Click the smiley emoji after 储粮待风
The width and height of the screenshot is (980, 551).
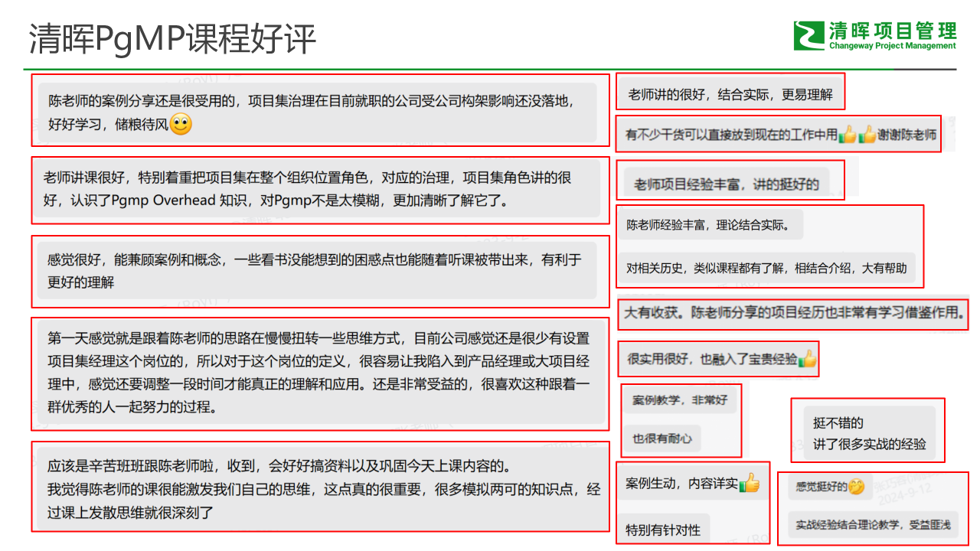coord(181,124)
